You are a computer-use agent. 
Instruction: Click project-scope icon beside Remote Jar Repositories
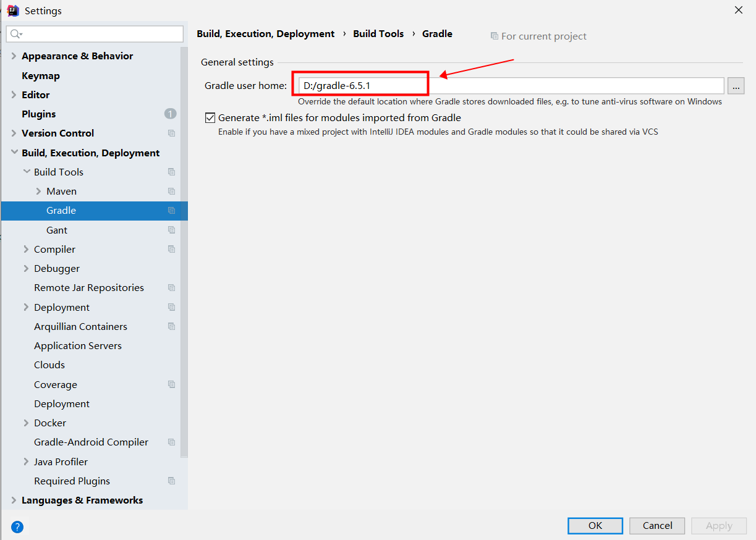[171, 288]
